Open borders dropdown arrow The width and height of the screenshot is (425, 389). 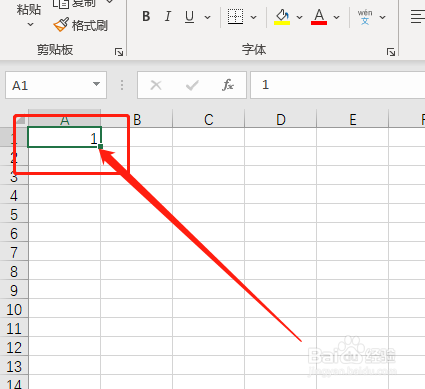pos(253,17)
